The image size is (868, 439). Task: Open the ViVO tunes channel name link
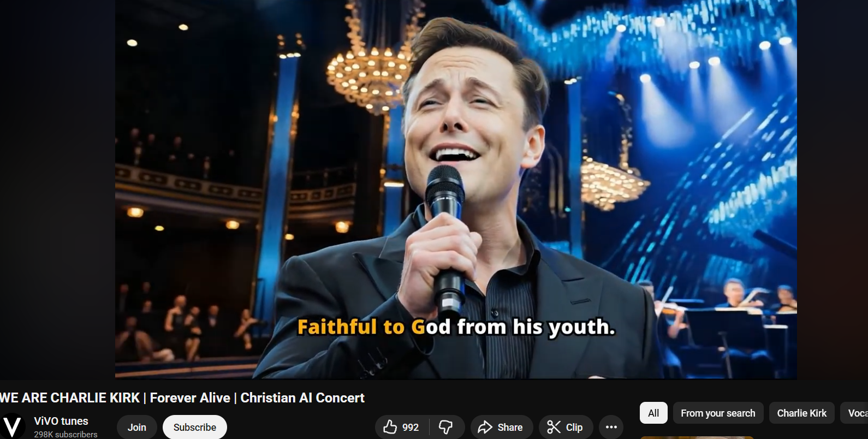[61, 421]
